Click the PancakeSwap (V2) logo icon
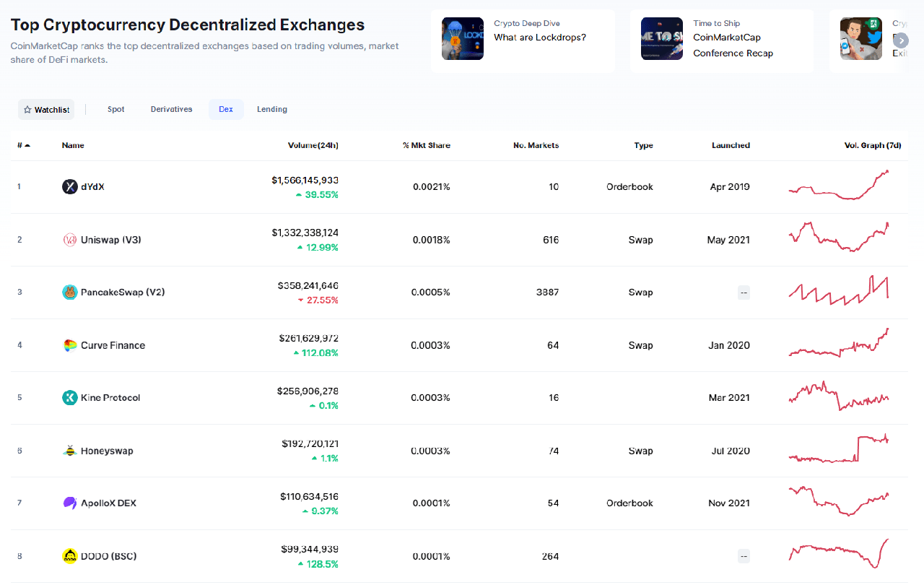 point(69,292)
